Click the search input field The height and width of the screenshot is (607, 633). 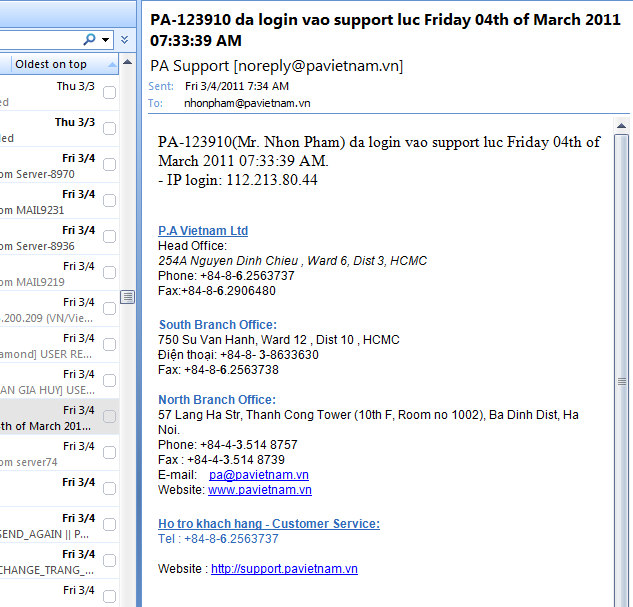click(40, 40)
